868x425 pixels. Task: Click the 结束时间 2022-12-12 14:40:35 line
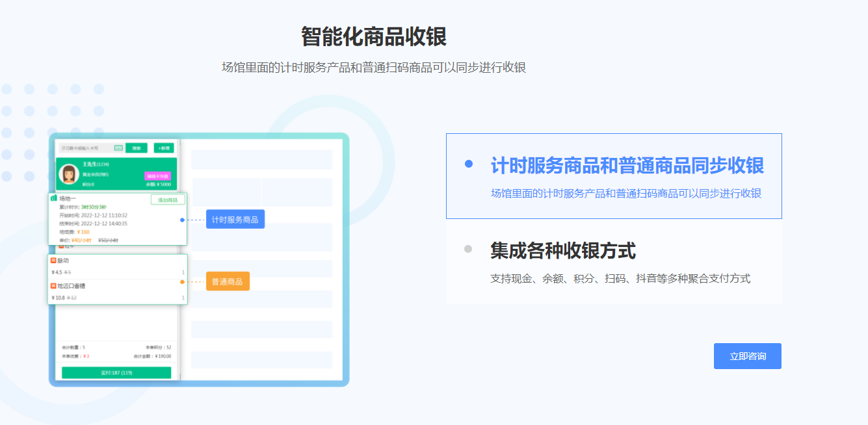[x=93, y=224]
